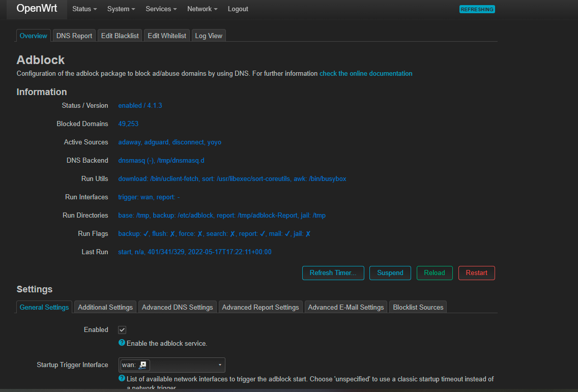The width and height of the screenshot is (578, 392).
Task: Click the REFRESHING status badge
Action: coord(477,9)
